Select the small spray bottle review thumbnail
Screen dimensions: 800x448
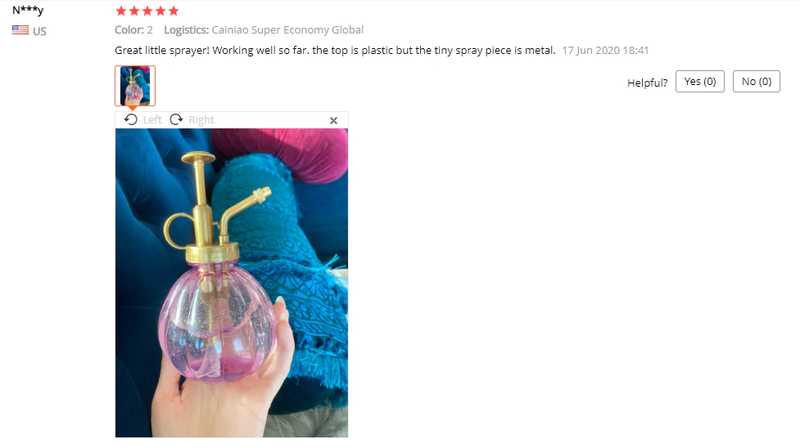[x=135, y=86]
